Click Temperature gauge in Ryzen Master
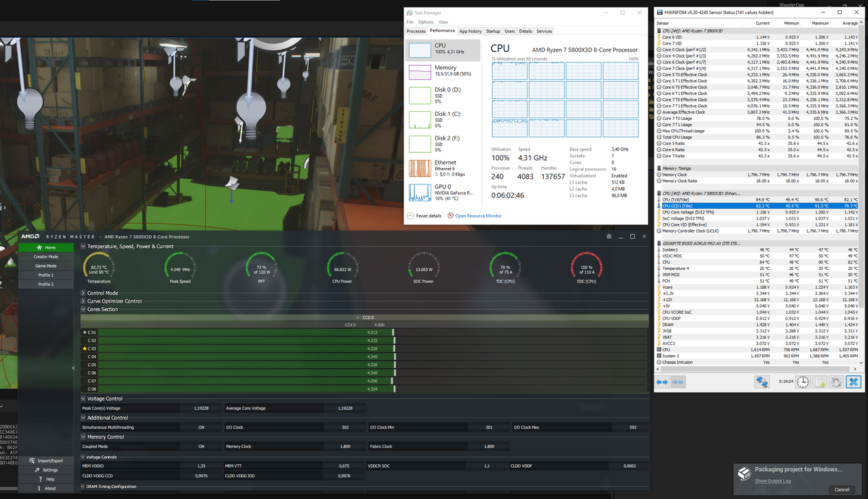 click(x=99, y=268)
